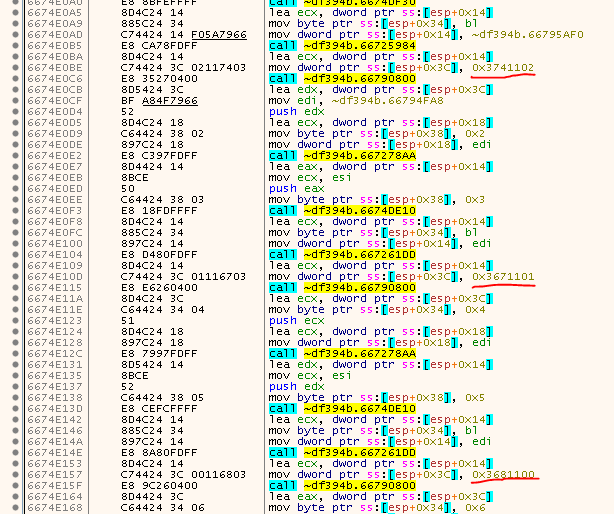Click the call at address 6674E0E2
Viewport: 614px width, 514px height.
tap(340, 155)
